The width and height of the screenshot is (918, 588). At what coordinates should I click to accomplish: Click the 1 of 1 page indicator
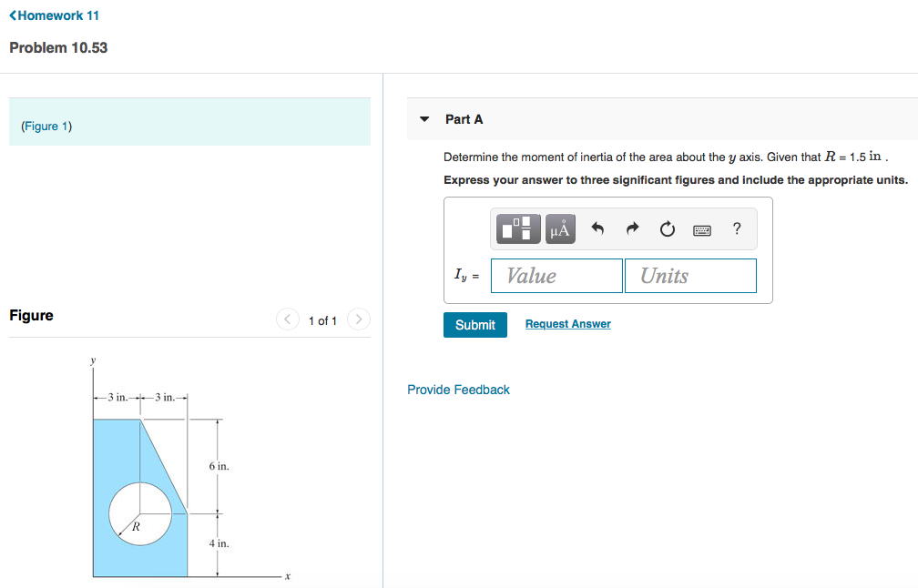[x=322, y=319]
